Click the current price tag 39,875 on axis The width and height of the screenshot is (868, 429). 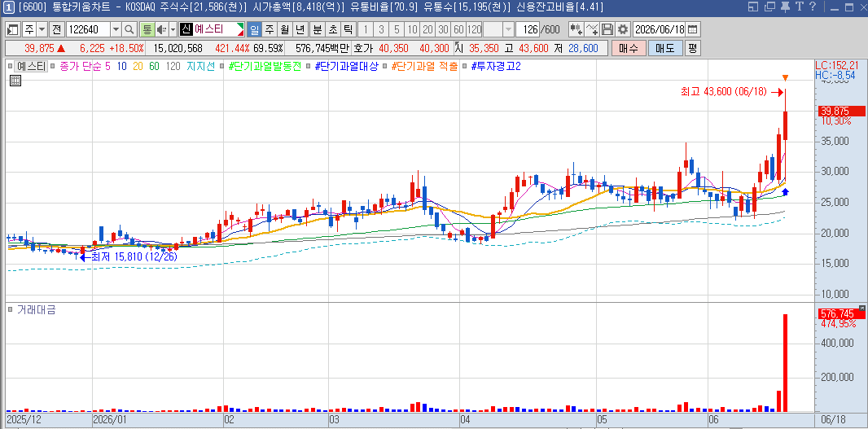pyautogui.click(x=841, y=112)
